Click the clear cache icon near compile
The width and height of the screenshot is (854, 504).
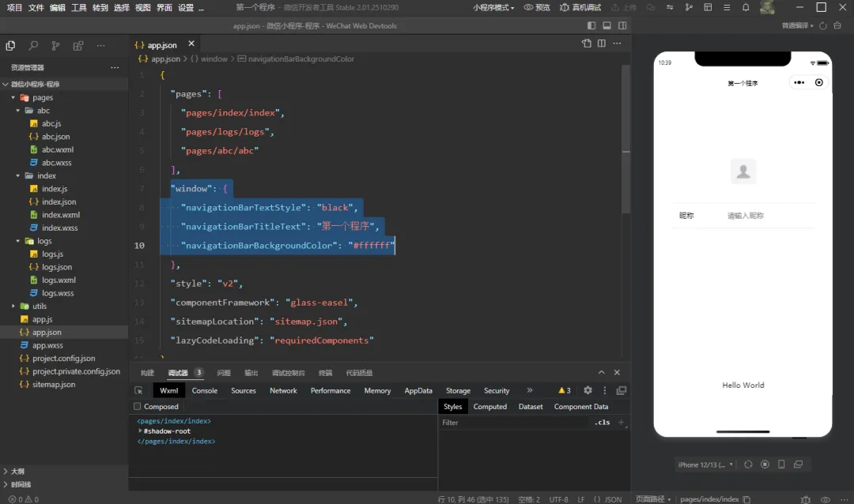point(837,25)
